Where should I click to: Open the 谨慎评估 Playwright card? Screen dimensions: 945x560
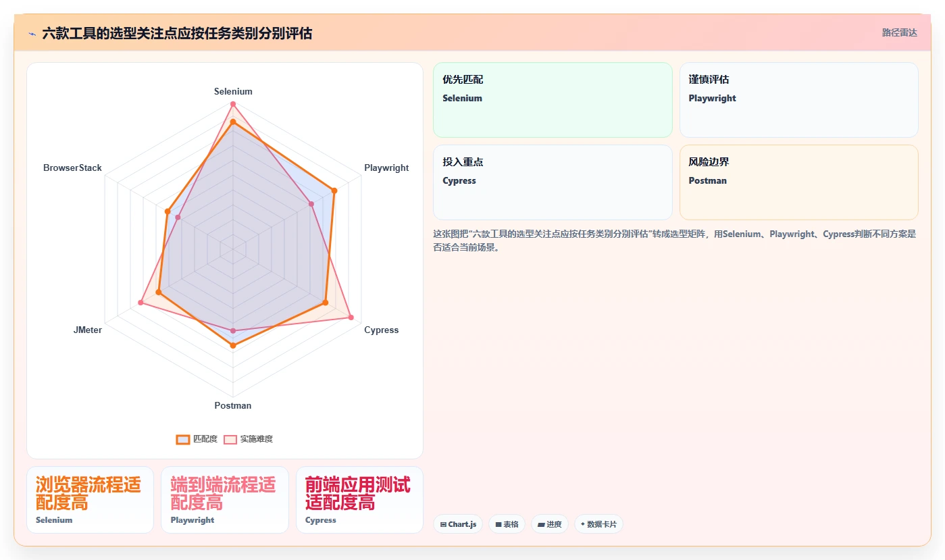[x=799, y=100]
